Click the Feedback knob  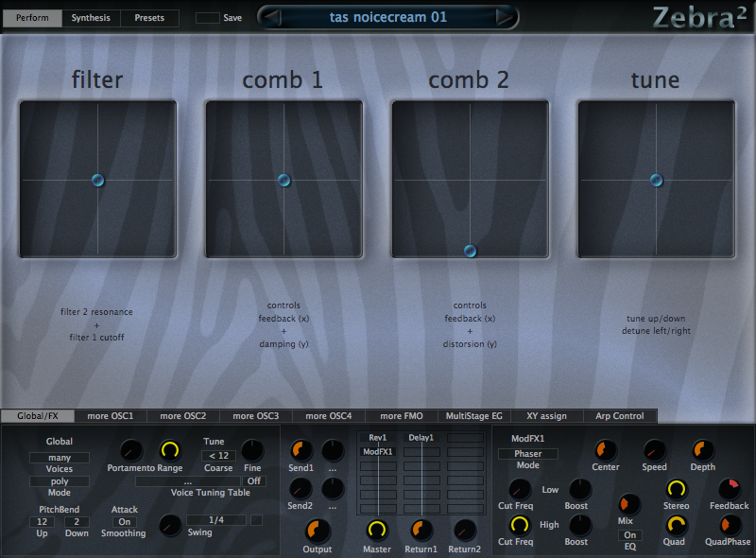click(730, 490)
